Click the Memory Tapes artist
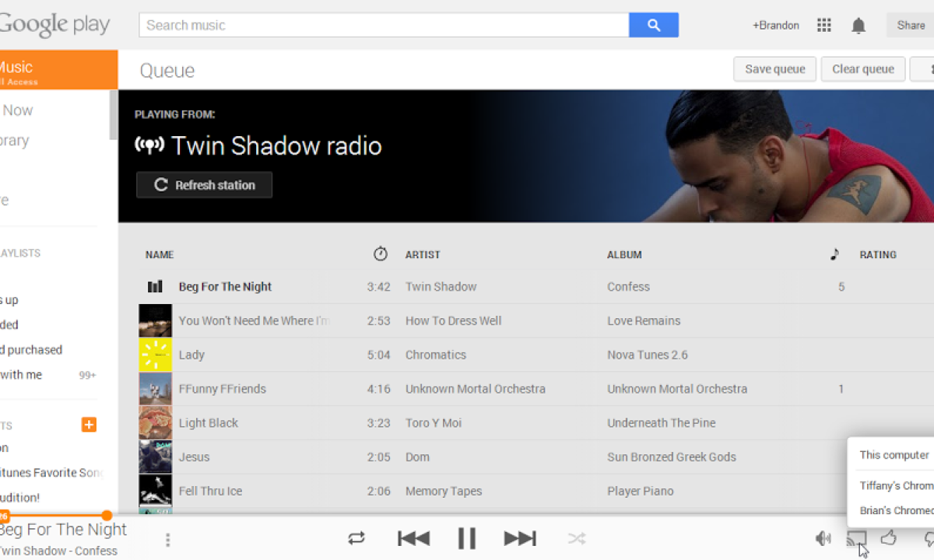 coord(444,492)
